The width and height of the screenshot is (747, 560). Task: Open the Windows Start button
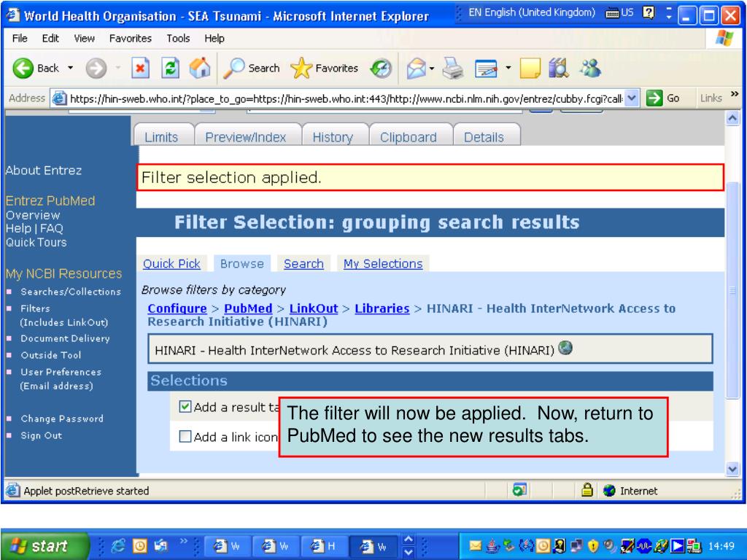click(x=44, y=545)
